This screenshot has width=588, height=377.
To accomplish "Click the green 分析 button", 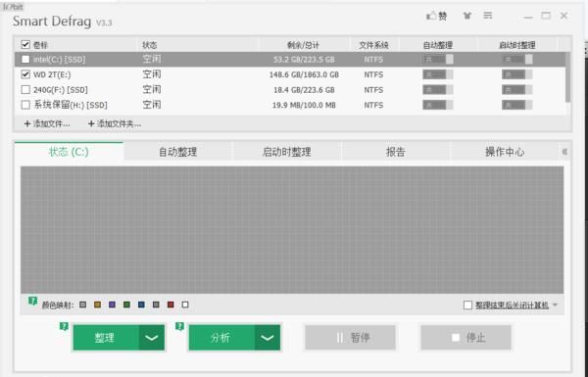I will (222, 338).
